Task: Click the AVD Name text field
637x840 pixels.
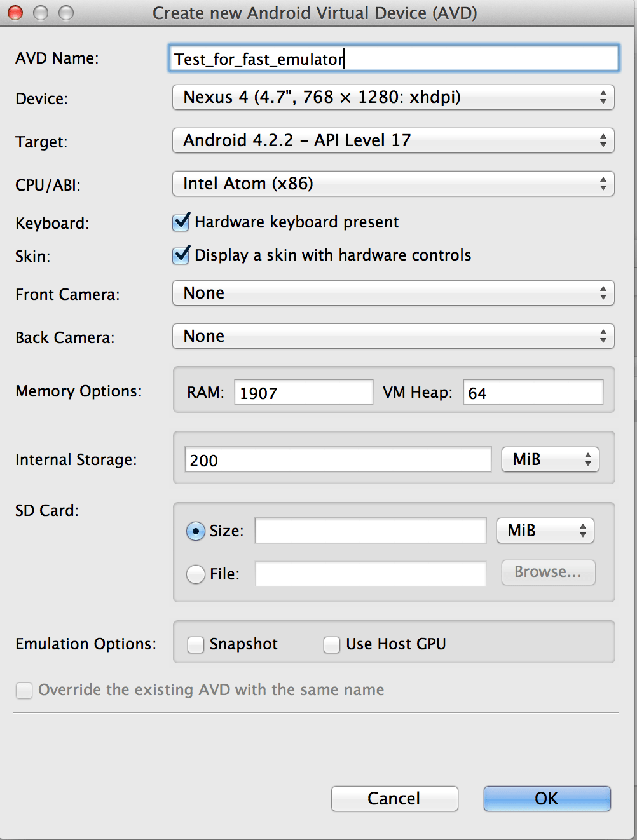Action: (394, 58)
